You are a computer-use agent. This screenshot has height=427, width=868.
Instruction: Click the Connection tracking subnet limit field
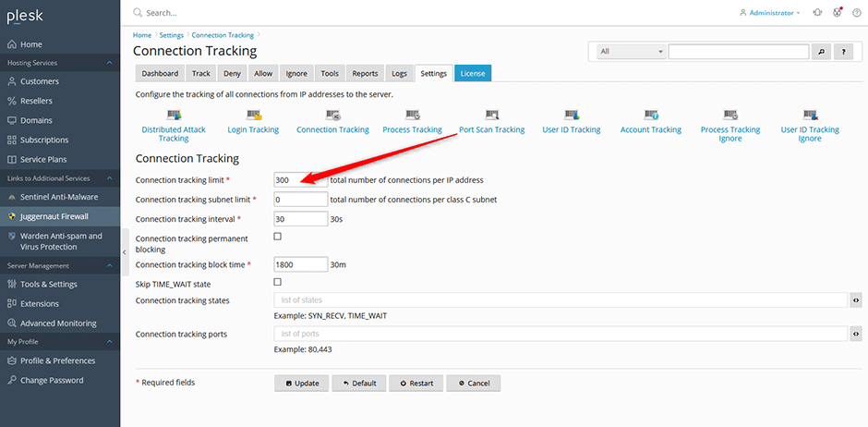coord(301,200)
